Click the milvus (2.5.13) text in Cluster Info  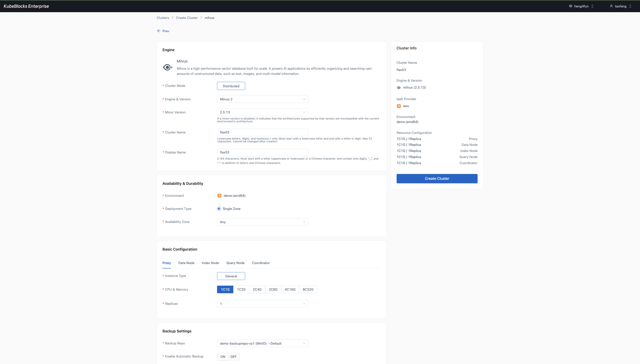click(x=414, y=88)
